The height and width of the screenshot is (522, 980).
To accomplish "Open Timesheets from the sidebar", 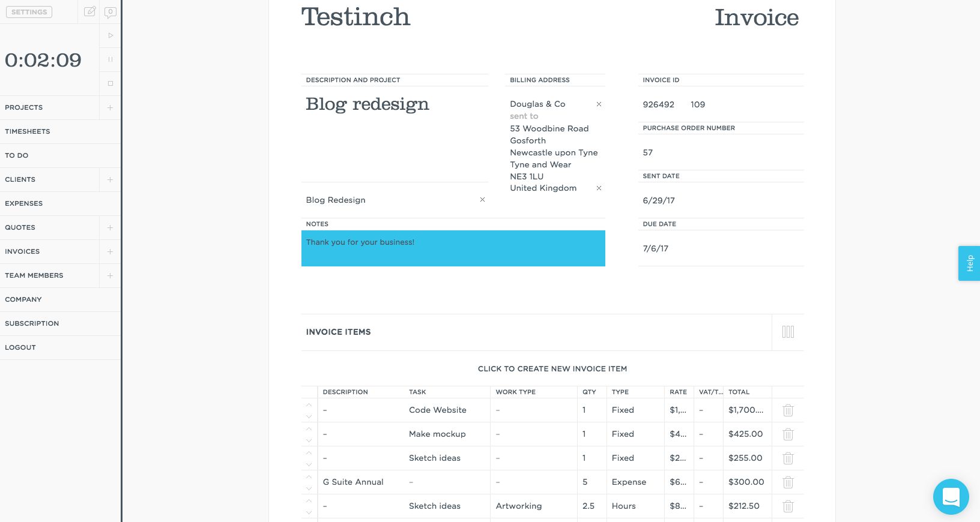I will [x=28, y=131].
